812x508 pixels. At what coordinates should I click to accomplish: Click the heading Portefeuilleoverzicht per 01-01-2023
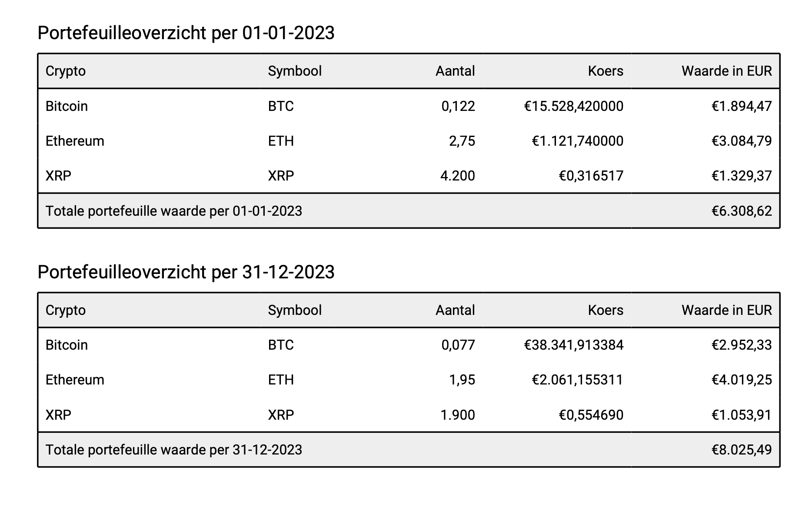[186, 33]
